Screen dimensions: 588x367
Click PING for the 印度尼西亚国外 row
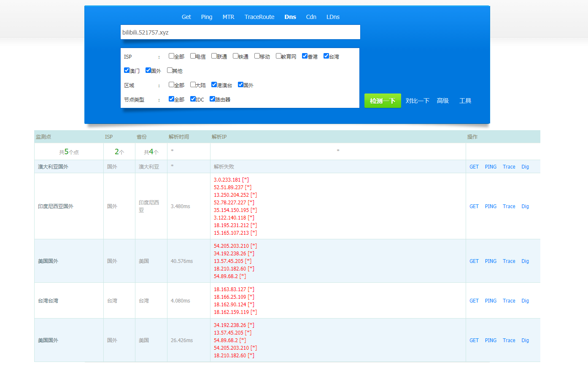tap(490, 206)
